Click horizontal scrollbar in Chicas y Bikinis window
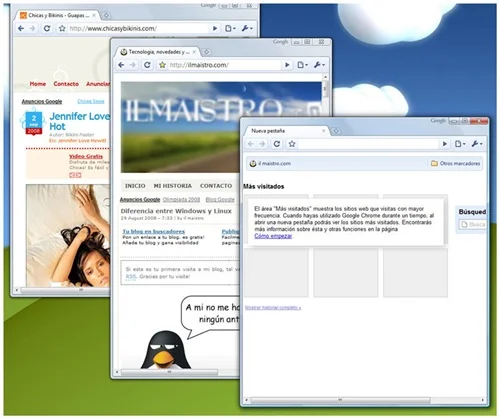500x419 pixels. [65, 290]
